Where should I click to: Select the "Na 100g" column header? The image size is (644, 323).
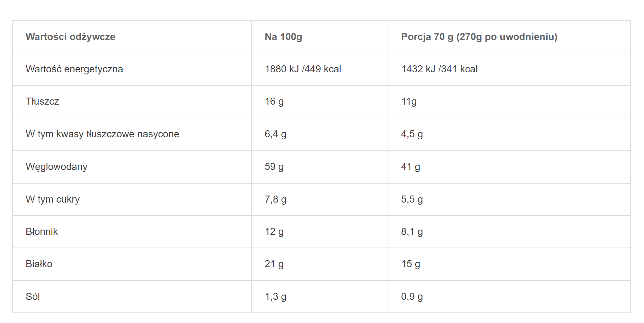pyautogui.click(x=283, y=37)
